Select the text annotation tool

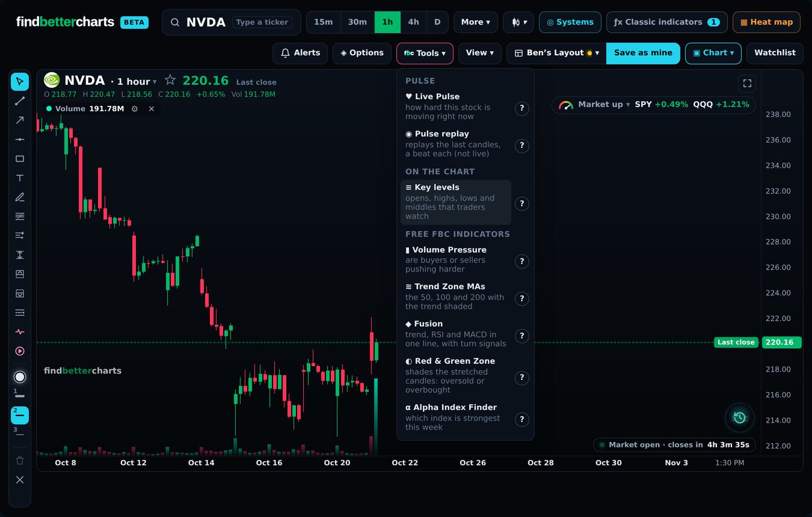point(20,178)
